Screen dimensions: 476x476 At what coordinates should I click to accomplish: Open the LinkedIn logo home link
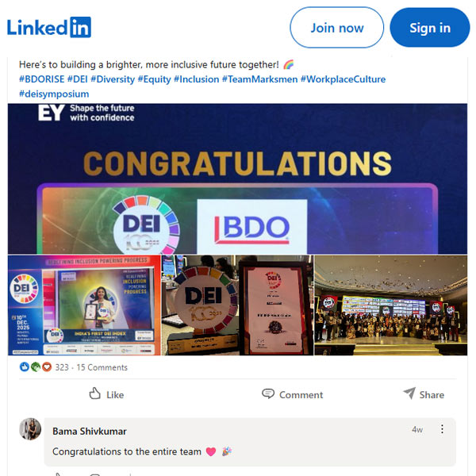point(49,27)
